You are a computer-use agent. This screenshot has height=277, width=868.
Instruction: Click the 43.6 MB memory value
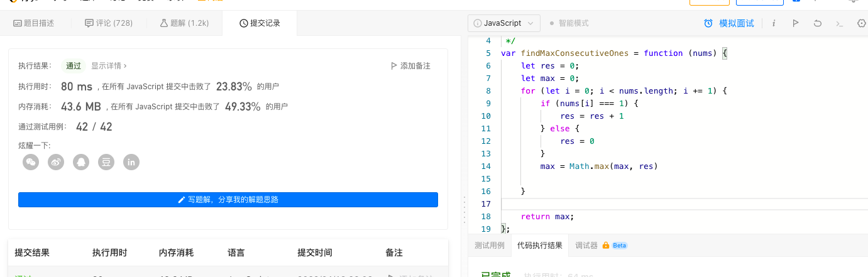click(81, 106)
